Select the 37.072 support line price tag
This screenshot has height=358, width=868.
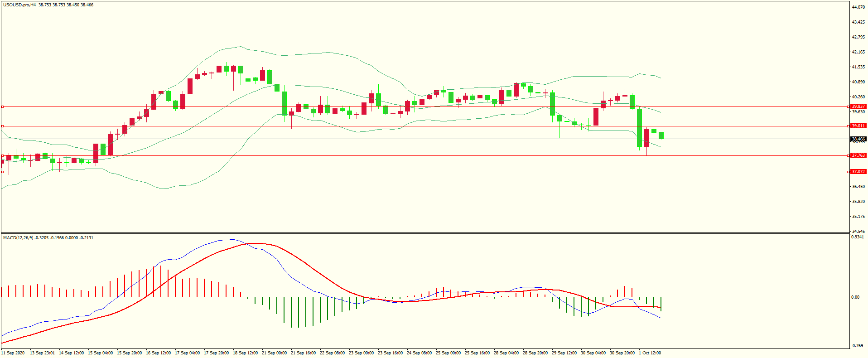[858, 172]
